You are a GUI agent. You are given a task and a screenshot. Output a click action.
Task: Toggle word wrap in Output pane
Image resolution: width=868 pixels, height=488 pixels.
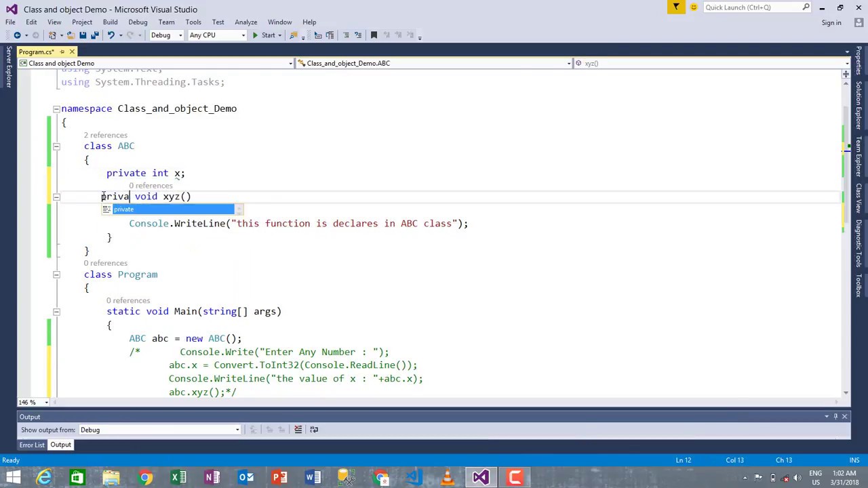(314, 429)
